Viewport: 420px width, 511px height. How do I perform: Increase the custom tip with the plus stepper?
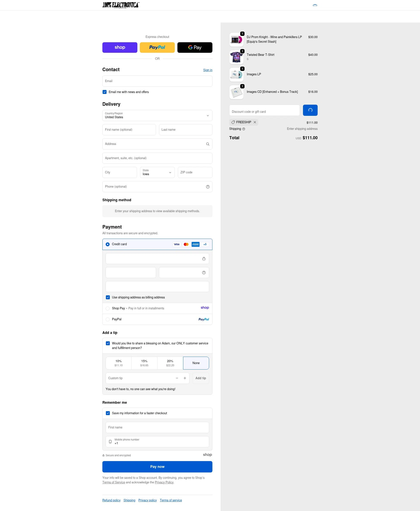click(x=185, y=378)
